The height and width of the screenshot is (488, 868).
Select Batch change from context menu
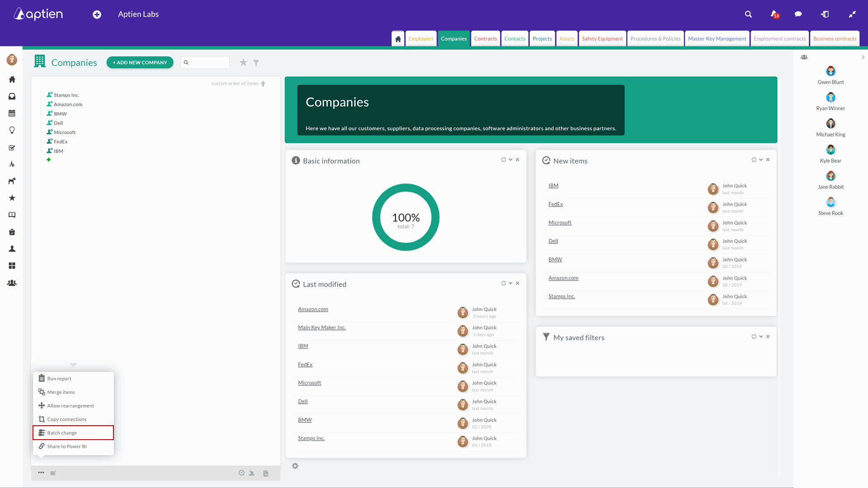pyautogui.click(x=61, y=432)
